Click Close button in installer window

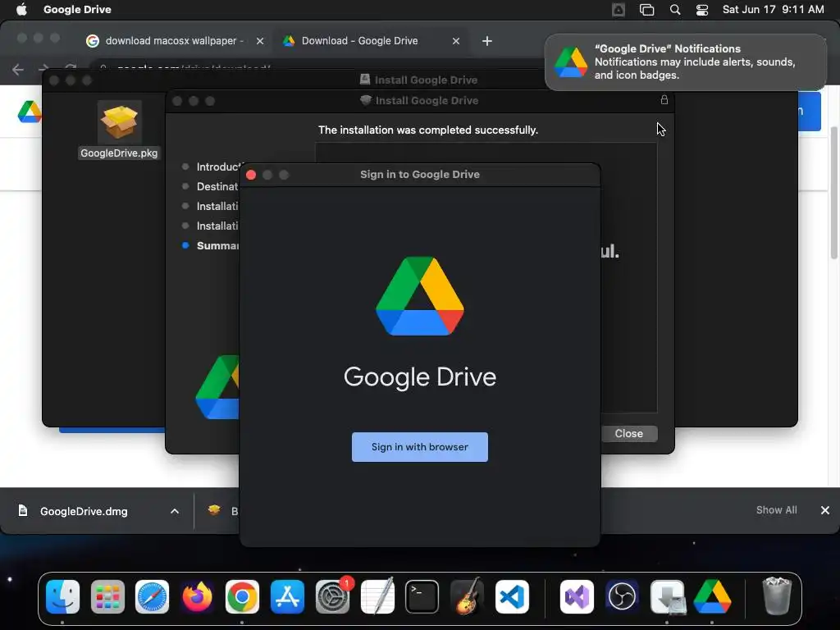pyautogui.click(x=628, y=433)
